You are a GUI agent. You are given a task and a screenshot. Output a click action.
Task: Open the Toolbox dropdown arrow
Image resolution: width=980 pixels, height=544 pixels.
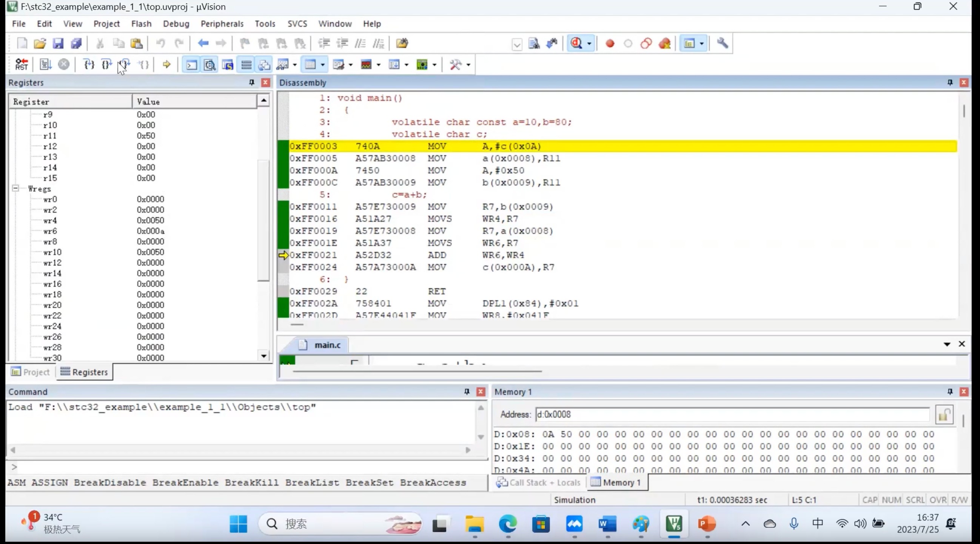468,65
